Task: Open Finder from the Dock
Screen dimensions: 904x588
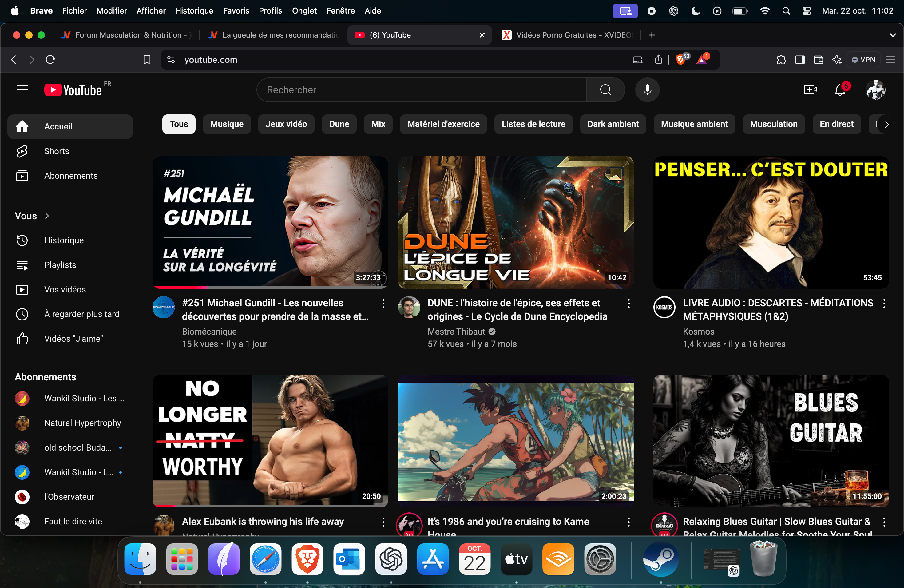Action: (140, 559)
